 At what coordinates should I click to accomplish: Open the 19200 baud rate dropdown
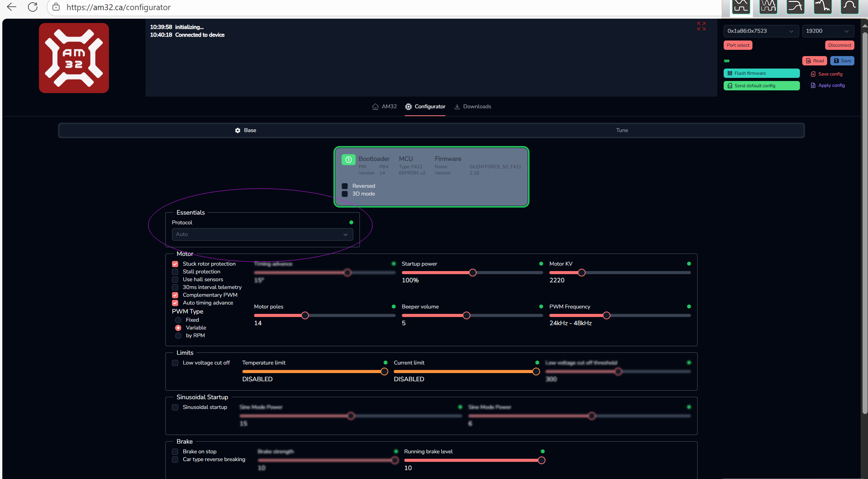click(x=828, y=31)
